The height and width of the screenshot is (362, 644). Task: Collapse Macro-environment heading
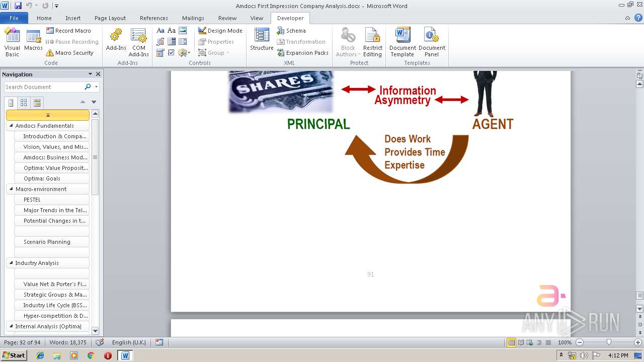click(x=11, y=189)
